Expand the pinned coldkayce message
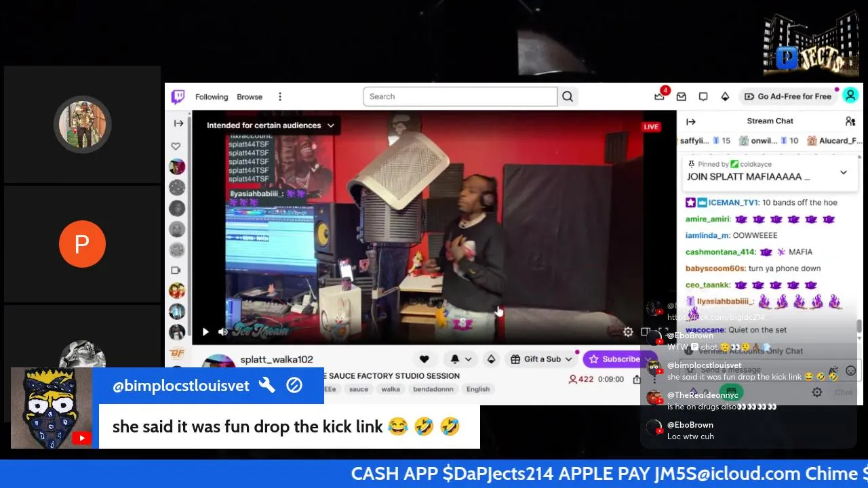Viewport: 868px width, 488px height. click(x=844, y=173)
